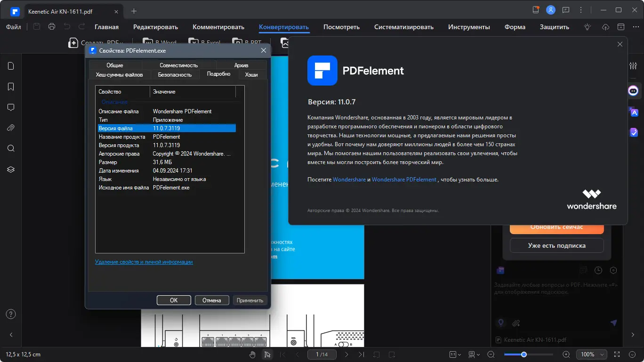Open the bookmarks panel in left sidebar
Viewport: 644px width, 362px height.
[11, 87]
